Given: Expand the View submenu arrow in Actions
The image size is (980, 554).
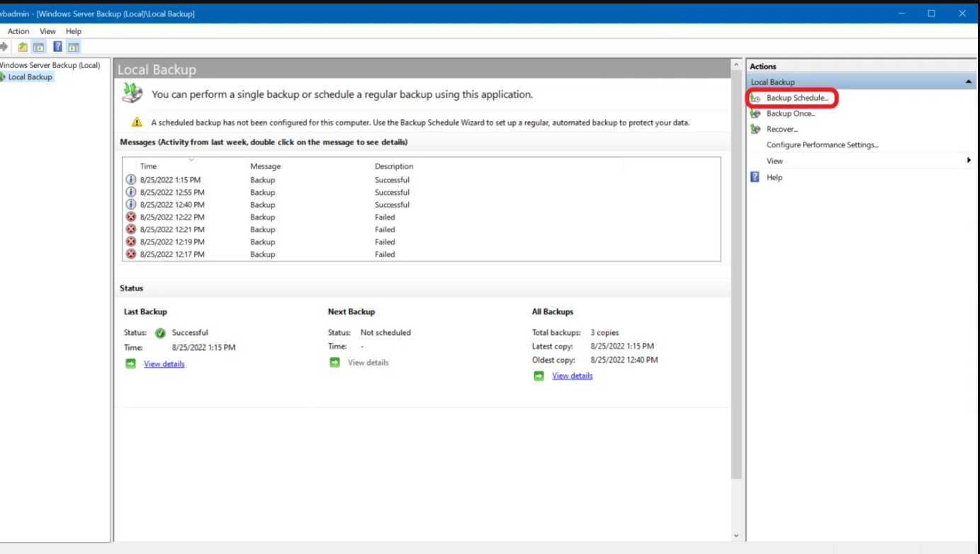Looking at the screenshot, I should [x=969, y=161].
